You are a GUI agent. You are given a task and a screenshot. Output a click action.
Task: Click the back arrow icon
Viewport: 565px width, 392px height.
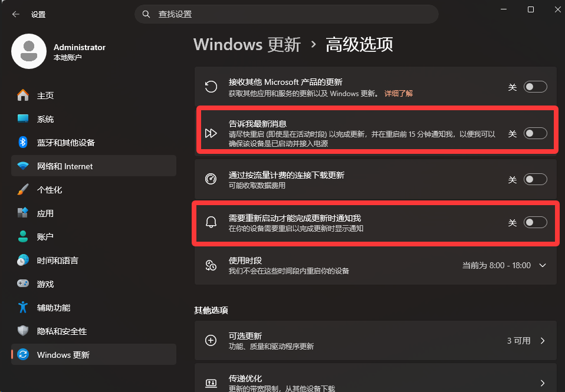pos(15,14)
